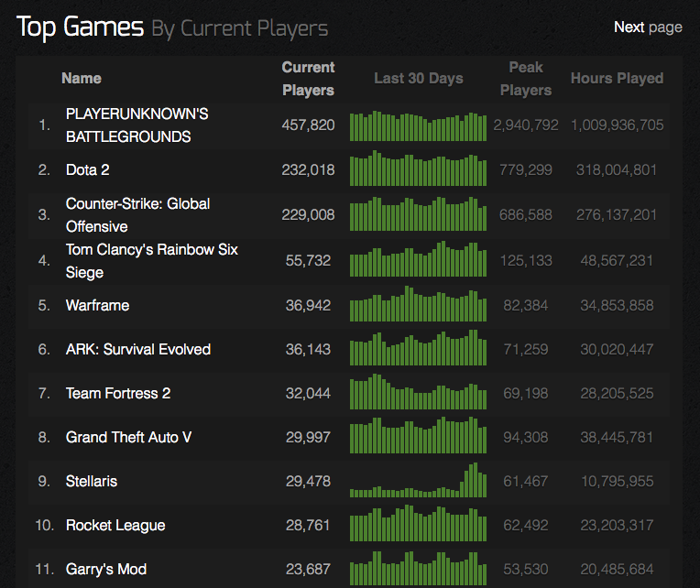
Task: Select hours played value 318,004,801
Action: 617,170
